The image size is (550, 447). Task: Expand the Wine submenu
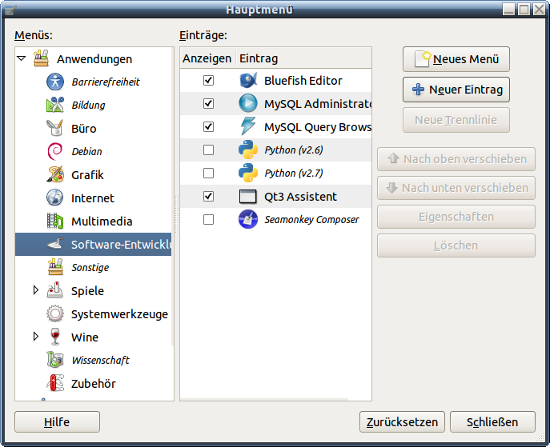(x=35, y=336)
